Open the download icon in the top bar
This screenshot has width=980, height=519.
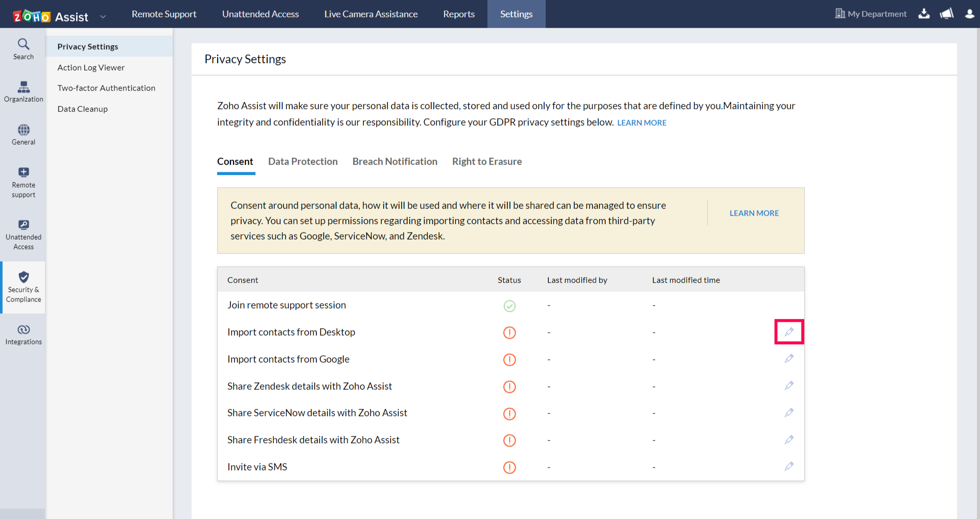click(924, 14)
